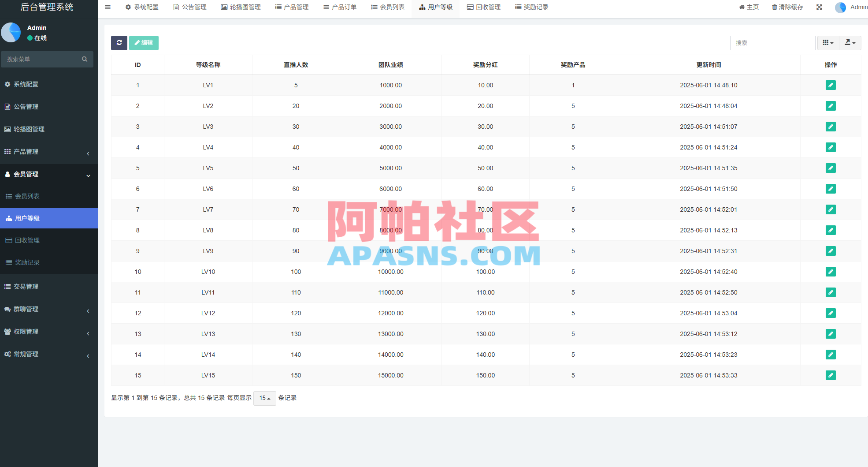Open the export options dropdown
Screen dimensions: 868x467
(x=850, y=43)
